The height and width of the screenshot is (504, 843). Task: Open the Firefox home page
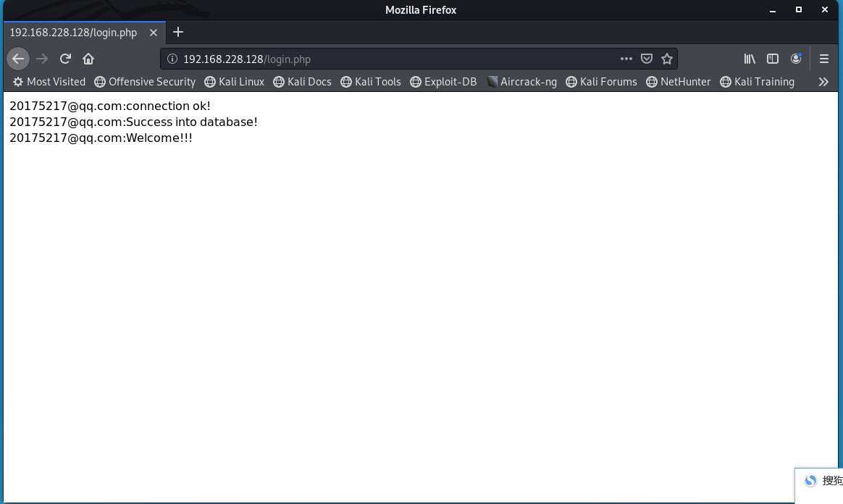click(x=88, y=59)
